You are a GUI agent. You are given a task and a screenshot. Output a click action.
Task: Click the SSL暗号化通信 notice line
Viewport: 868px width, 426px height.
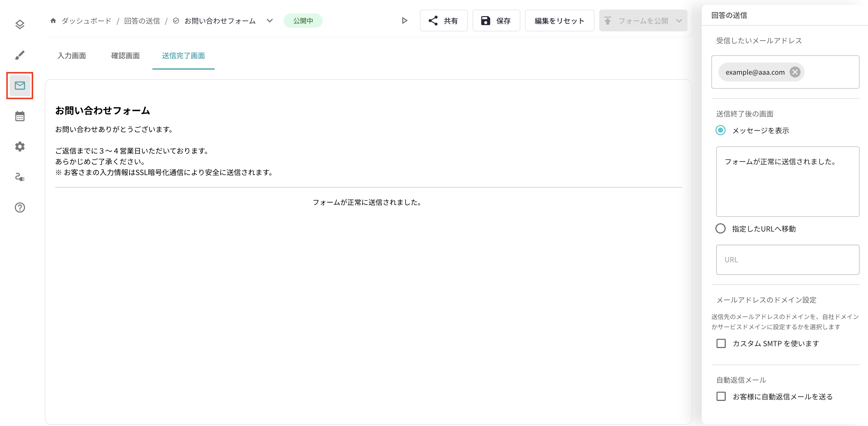[x=164, y=172]
